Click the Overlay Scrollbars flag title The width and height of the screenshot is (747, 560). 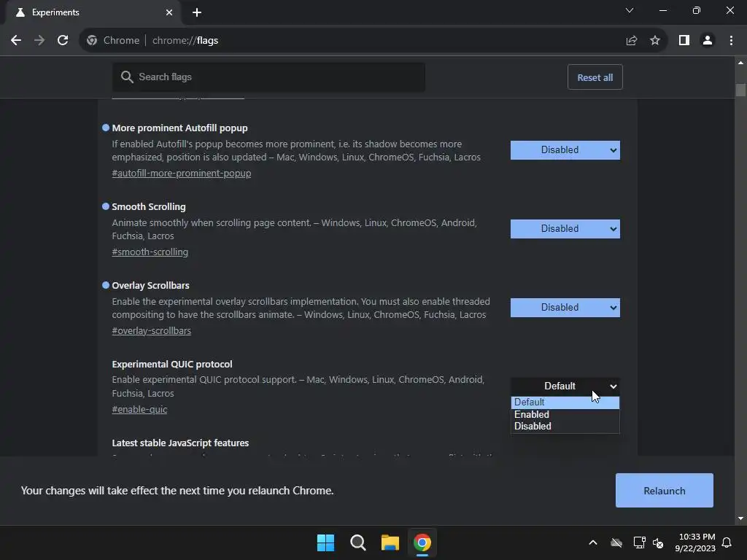click(x=150, y=286)
